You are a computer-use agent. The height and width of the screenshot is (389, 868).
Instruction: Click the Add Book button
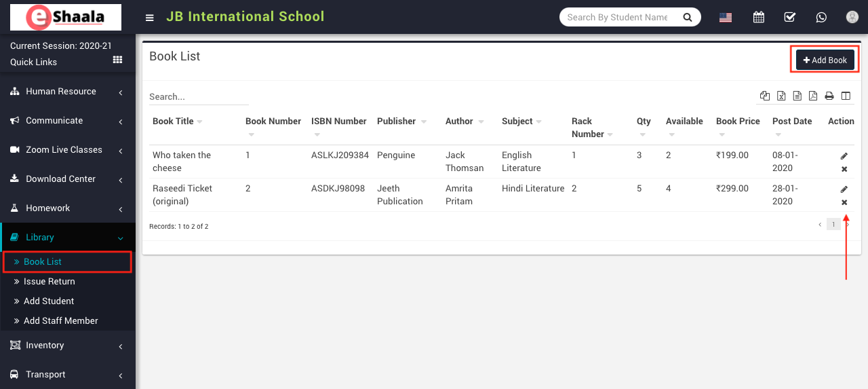point(825,60)
